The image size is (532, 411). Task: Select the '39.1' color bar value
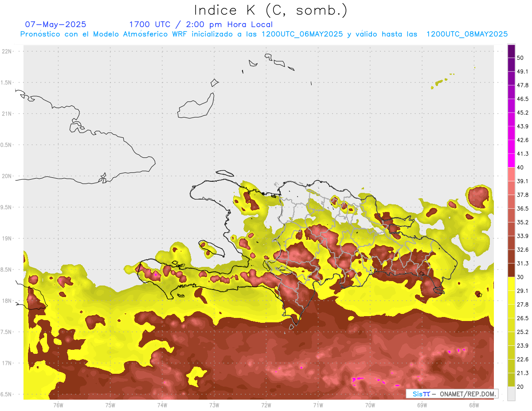(x=523, y=181)
